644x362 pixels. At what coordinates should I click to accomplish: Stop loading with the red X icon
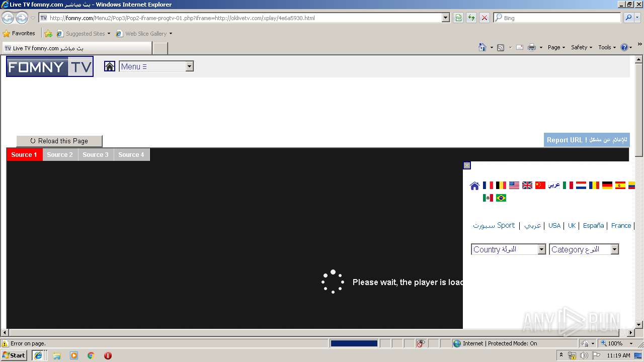coord(485,18)
